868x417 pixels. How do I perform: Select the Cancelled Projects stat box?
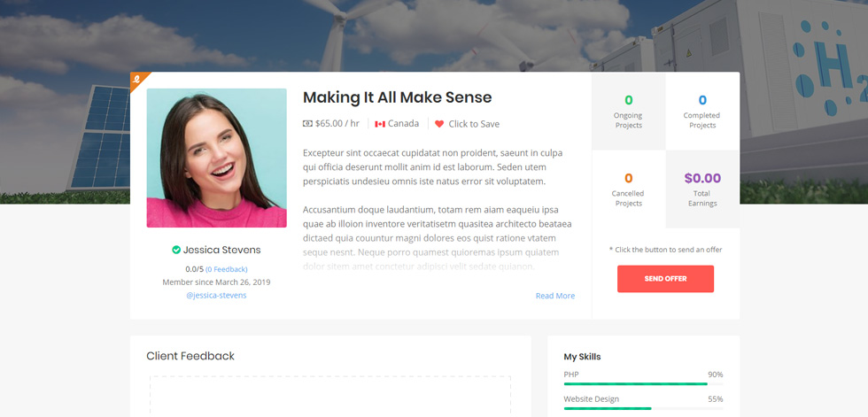(x=628, y=189)
